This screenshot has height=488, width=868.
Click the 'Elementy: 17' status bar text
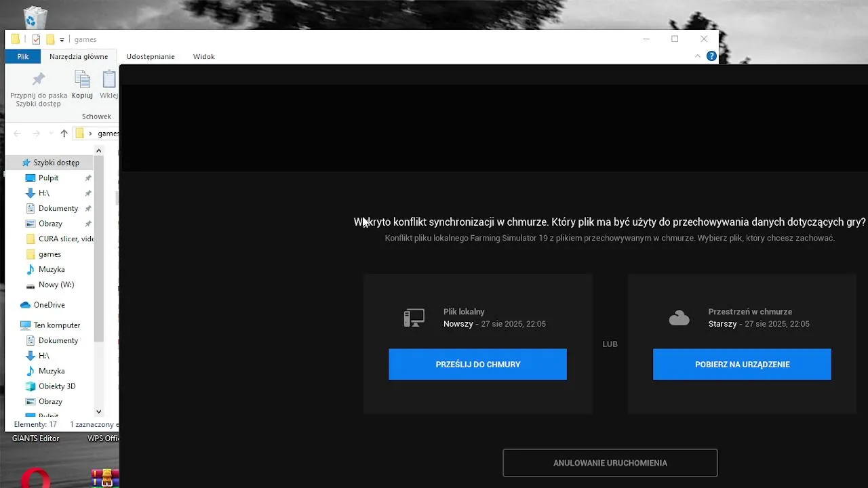(x=35, y=425)
